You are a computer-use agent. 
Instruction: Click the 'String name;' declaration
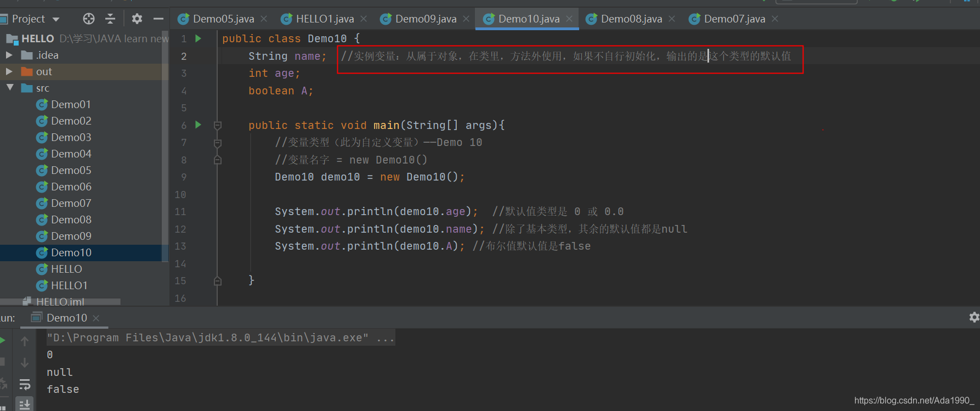287,56
